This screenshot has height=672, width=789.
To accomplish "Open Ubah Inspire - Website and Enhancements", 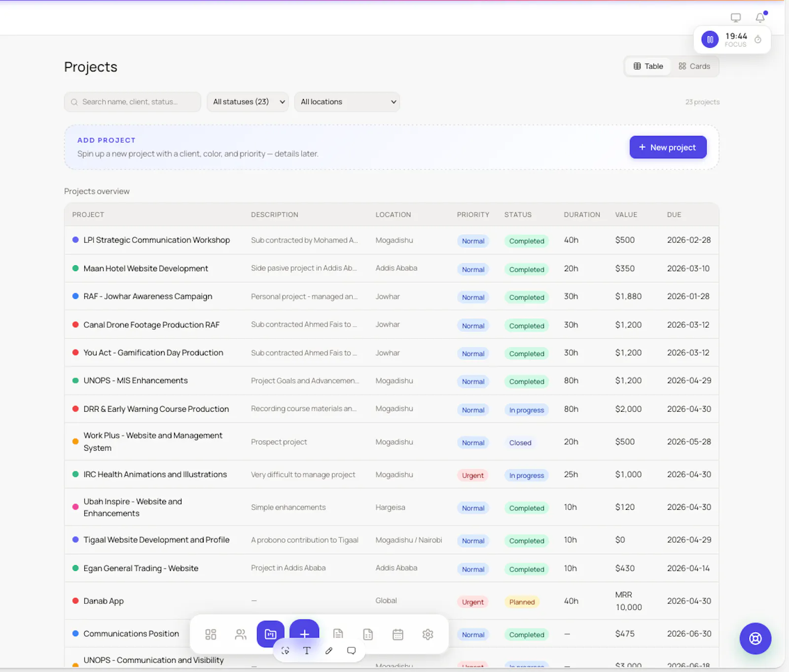I will [x=133, y=507].
